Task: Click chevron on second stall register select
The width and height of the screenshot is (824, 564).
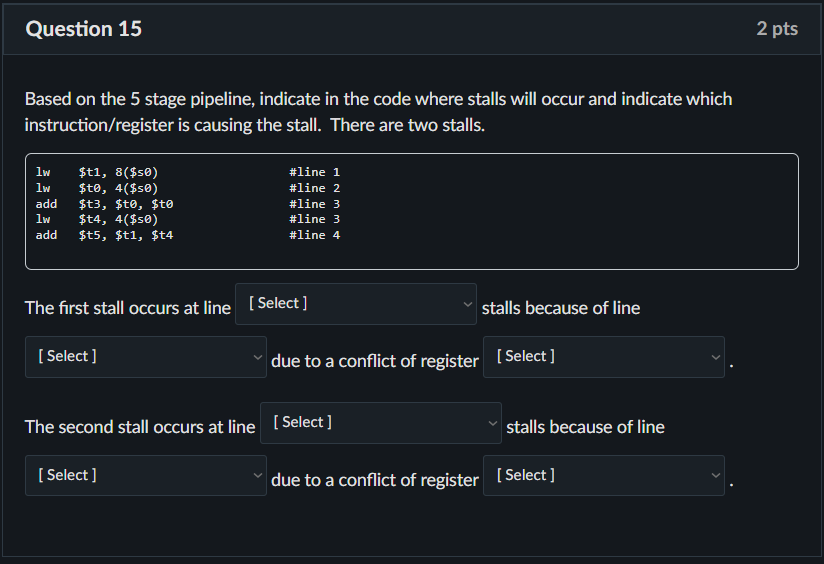Action: pos(715,476)
